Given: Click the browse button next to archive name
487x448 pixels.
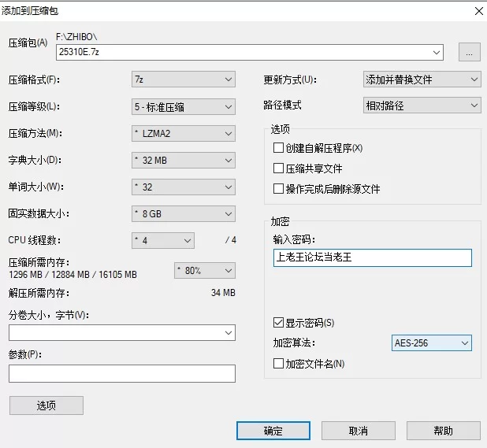Looking at the screenshot, I should (x=470, y=52).
